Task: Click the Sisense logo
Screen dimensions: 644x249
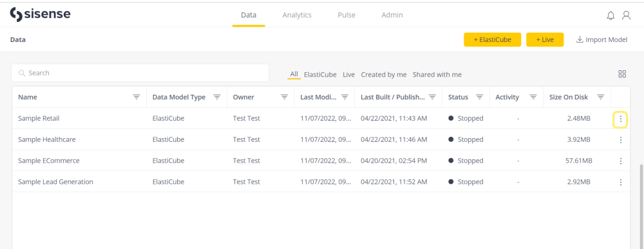Action: pos(40,14)
